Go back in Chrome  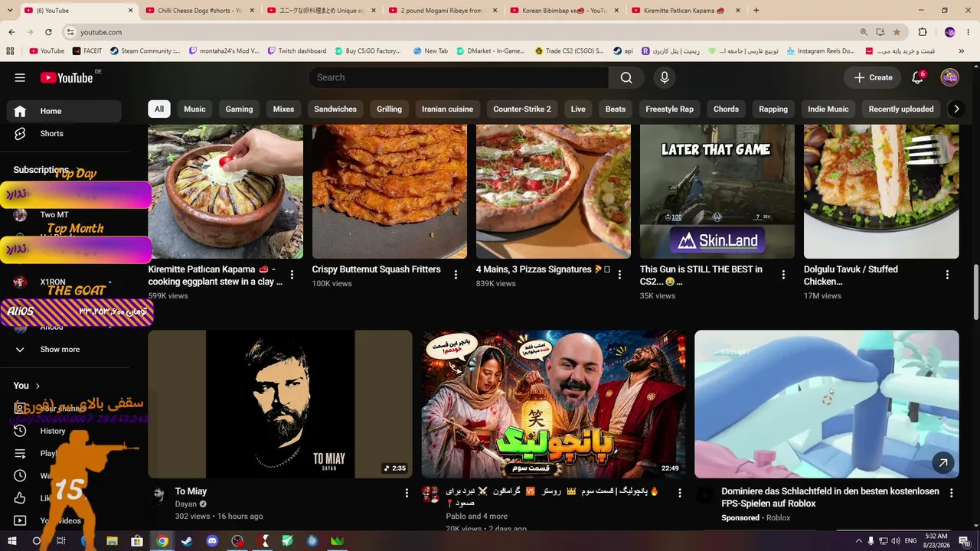tap(11, 32)
